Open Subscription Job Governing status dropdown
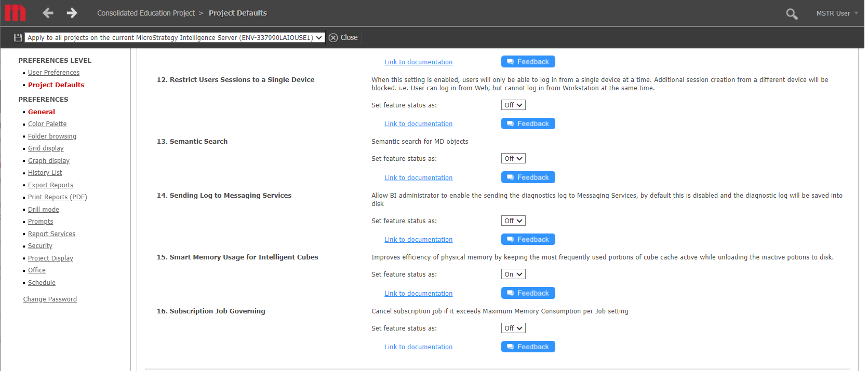 coord(513,328)
